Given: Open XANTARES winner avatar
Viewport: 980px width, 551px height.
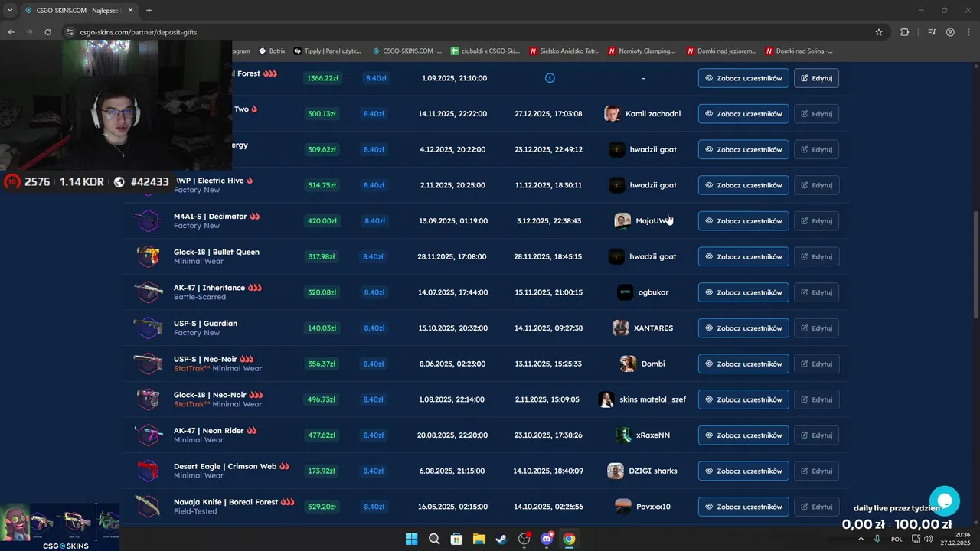Looking at the screenshot, I should 620,328.
